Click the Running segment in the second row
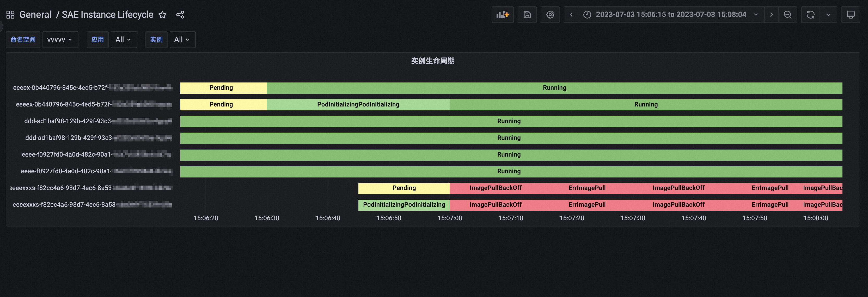 pyautogui.click(x=646, y=105)
